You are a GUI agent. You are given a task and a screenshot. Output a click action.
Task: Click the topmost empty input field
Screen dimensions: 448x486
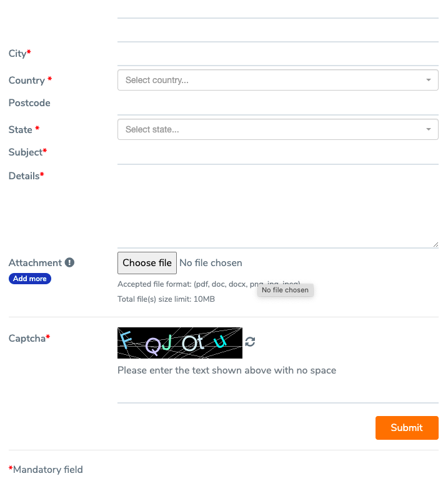(x=278, y=9)
